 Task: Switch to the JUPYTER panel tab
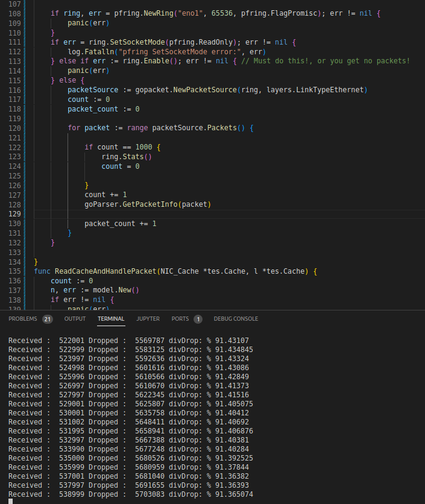click(x=148, y=318)
